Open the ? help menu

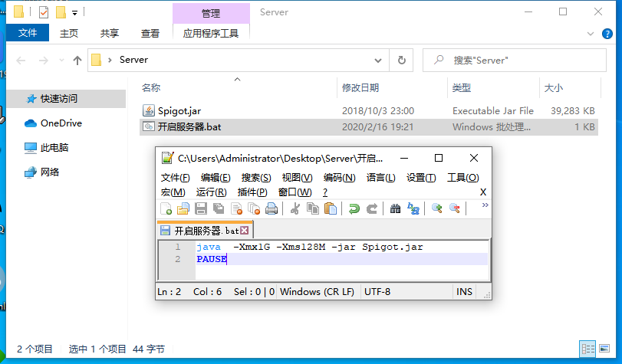click(x=325, y=192)
